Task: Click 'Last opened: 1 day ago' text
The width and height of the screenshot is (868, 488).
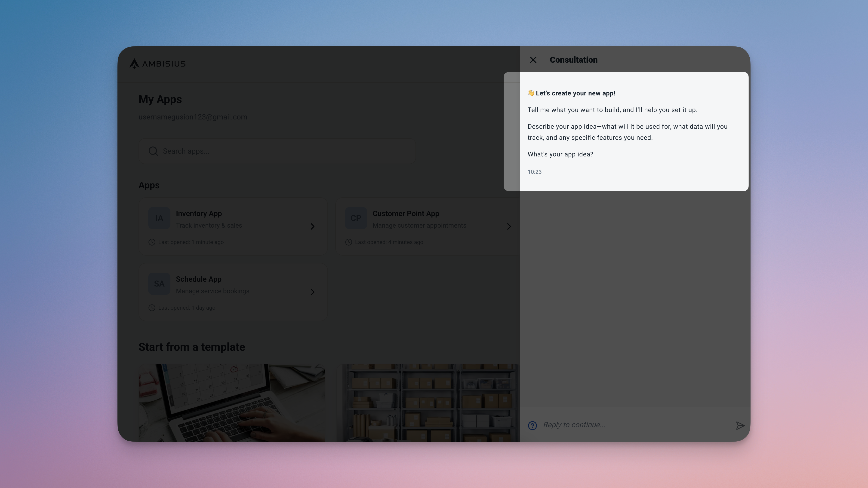Action: coord(187,308)
